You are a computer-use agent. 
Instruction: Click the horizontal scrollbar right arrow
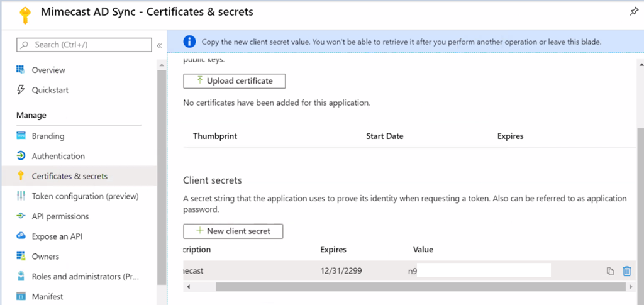pyautogui.click(x=631, y=287)
